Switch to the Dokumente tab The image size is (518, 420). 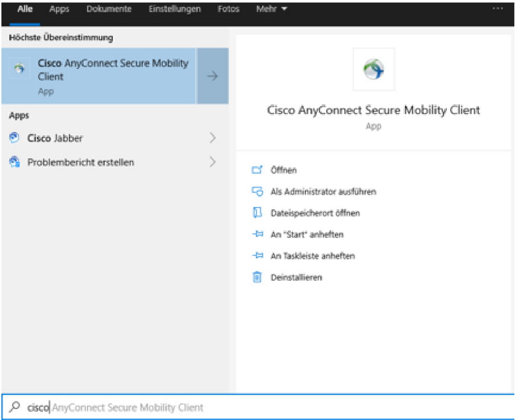pyautogui.click(x=109, y=9)
